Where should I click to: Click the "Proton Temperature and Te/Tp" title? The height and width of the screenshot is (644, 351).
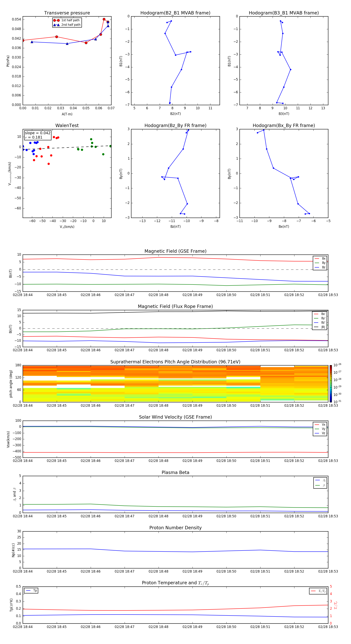point(175,583)
